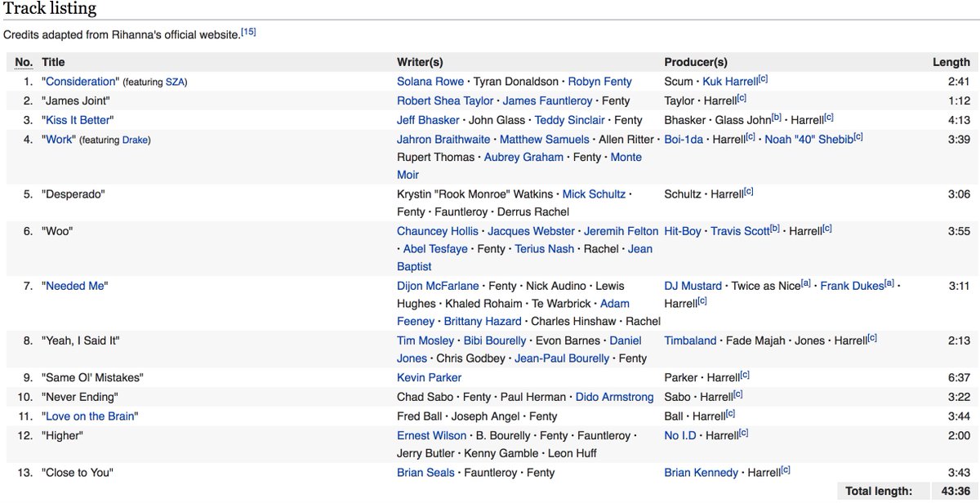The image size is (980, 503).
Task: Follow Brian Seals writer link
Action: point(426,472)
